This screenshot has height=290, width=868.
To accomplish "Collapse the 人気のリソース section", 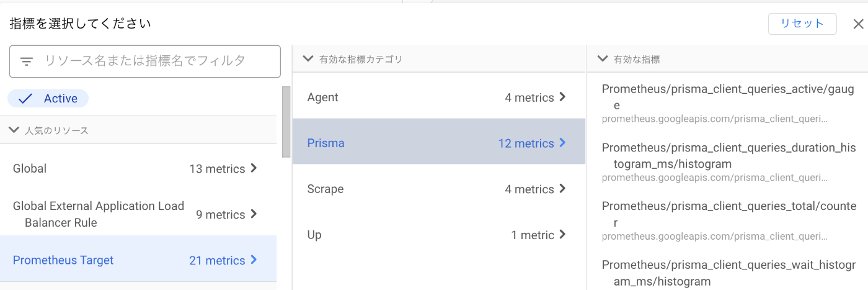I will click(14, 130).
